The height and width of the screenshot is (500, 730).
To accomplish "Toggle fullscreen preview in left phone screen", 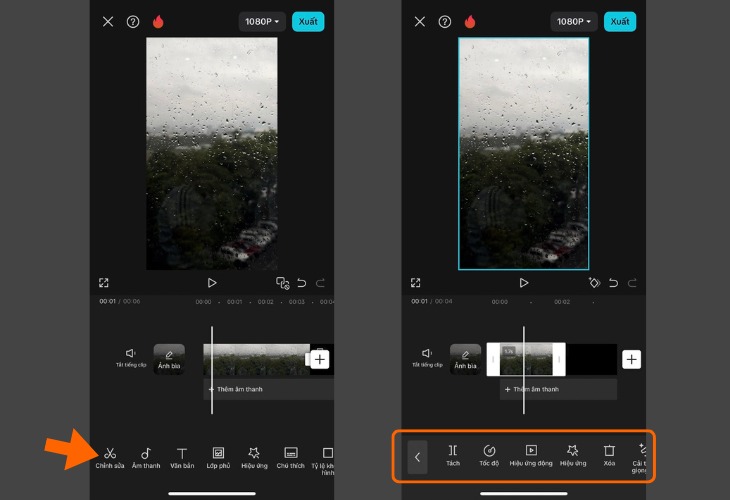I will pos(104,283).
